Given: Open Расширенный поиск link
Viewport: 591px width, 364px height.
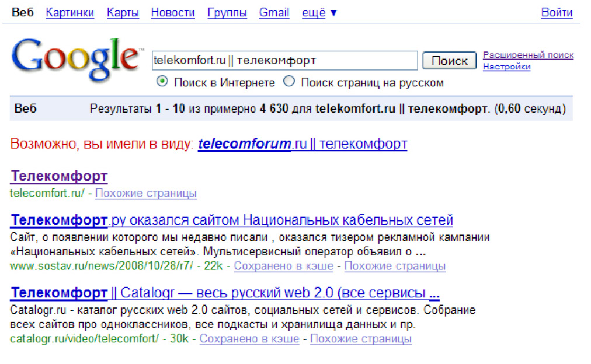Looking at the screenshot, I should (528, 55).
